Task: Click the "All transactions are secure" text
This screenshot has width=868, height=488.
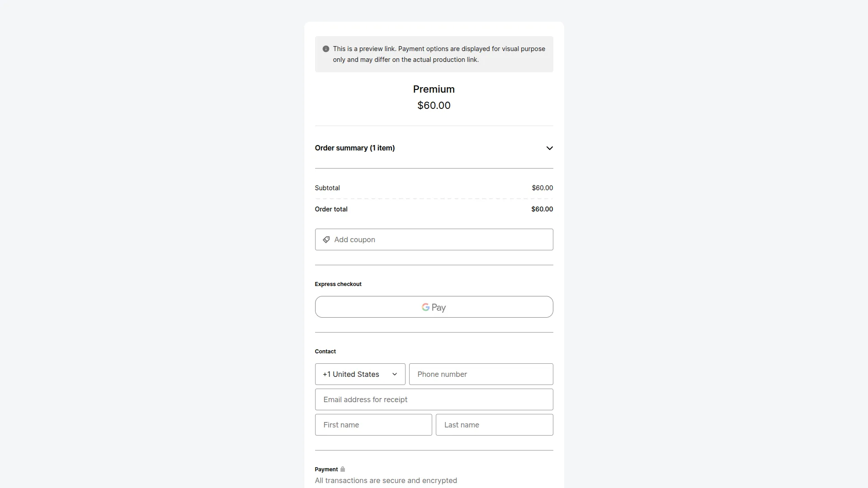Action: click(x=386, y=480)
